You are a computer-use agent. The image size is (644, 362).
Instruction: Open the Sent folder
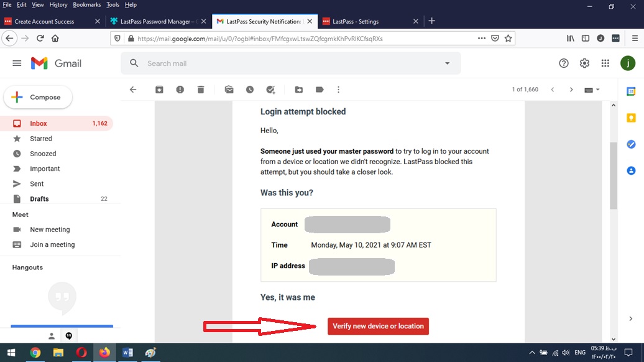(57, 183)
